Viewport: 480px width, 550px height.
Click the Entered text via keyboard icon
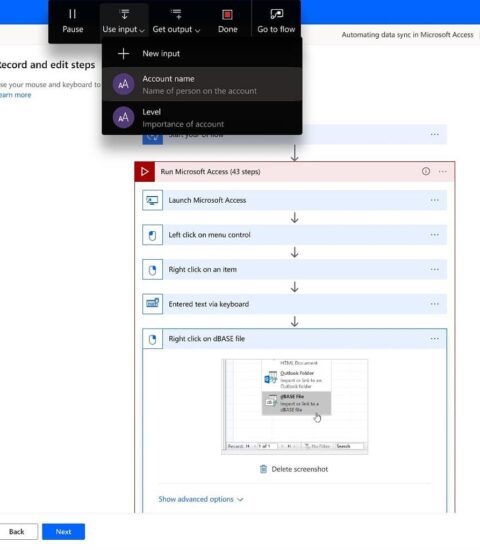click(x=153, y=304)
